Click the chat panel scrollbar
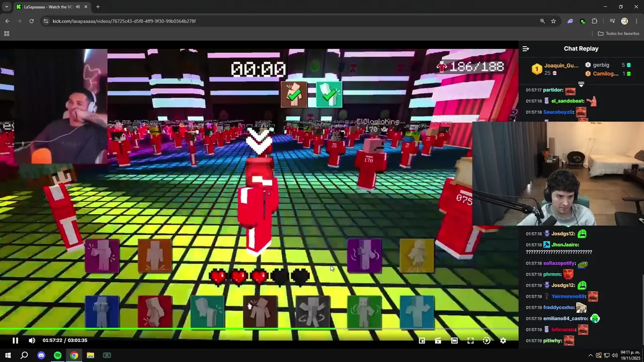 pyautogui.click(x=642, y=310)
